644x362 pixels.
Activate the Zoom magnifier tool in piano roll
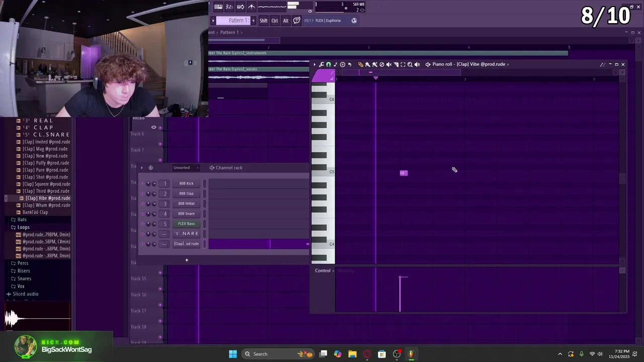(x=410, y=64)
